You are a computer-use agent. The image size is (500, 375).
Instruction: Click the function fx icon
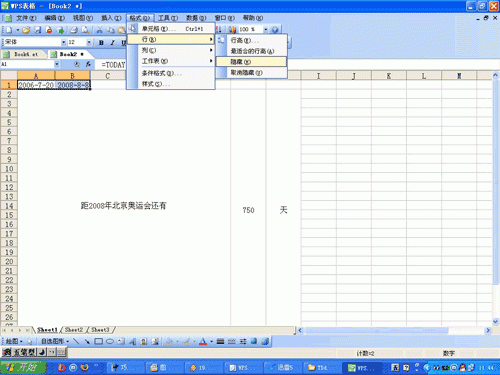click(x=88, y=64)
